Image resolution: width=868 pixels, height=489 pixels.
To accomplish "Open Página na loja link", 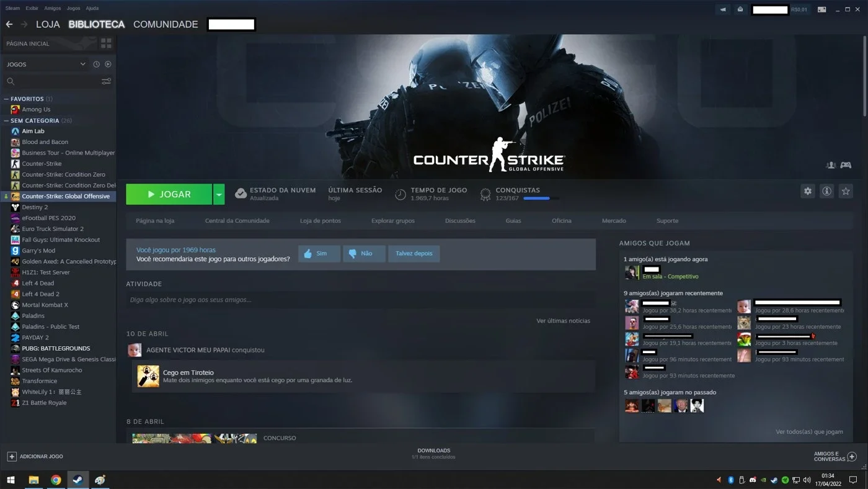I will pos(155,221).
